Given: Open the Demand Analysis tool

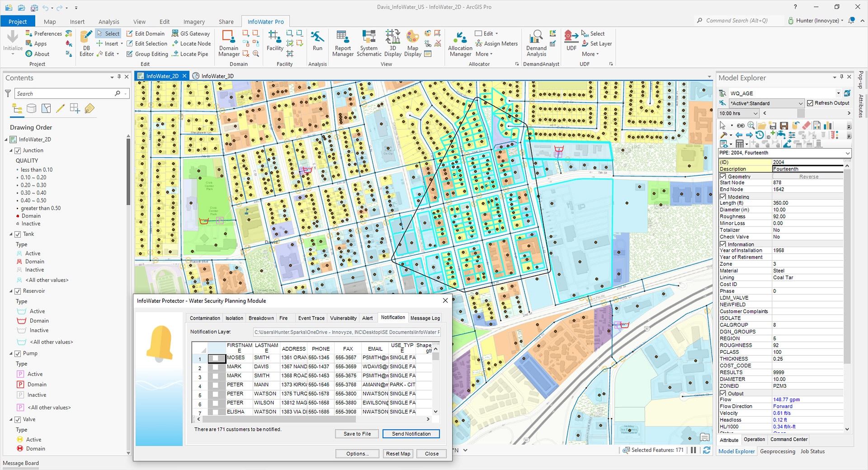Looking at the screenshot, I should [x=536, y=44].
